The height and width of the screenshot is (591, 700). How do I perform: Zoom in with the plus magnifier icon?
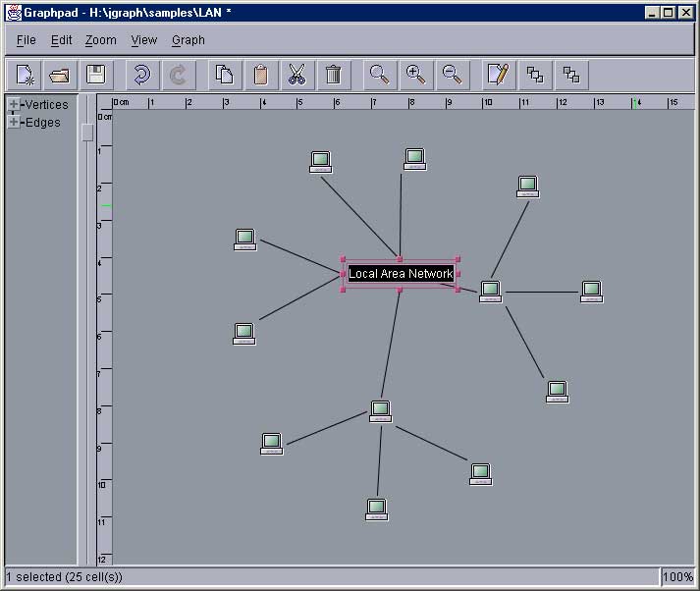pos(415,75)
